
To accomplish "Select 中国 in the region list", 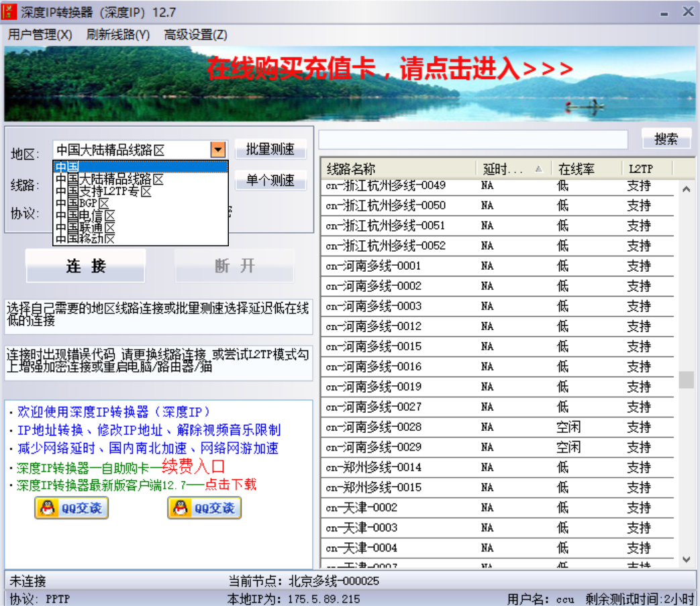I will click(141, 166).
